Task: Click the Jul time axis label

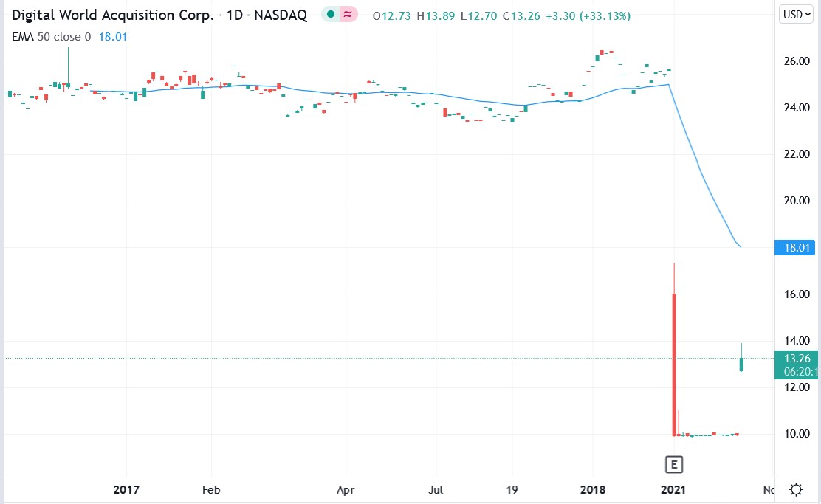Action: click(436, 490)
